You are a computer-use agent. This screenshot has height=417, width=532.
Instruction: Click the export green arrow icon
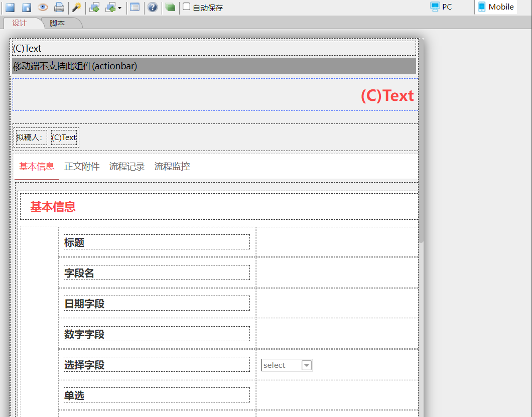click(x=93, y=8)
